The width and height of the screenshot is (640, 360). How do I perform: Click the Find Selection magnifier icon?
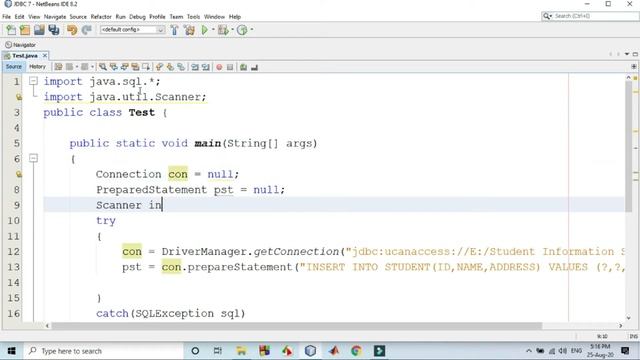[x=103, y=67]
